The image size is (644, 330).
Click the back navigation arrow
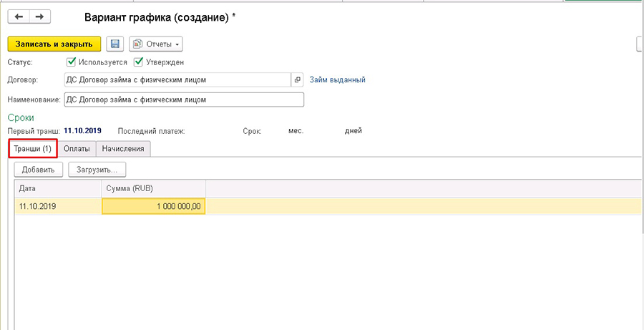[19, 16]
